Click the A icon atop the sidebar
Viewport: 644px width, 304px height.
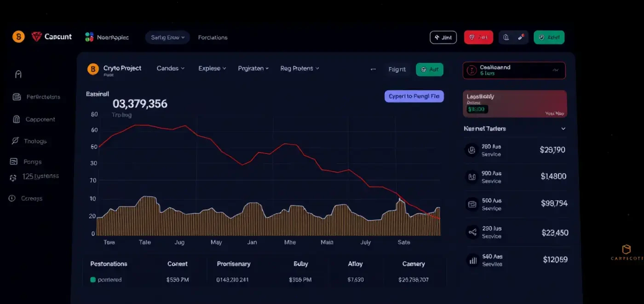[18, 74]
